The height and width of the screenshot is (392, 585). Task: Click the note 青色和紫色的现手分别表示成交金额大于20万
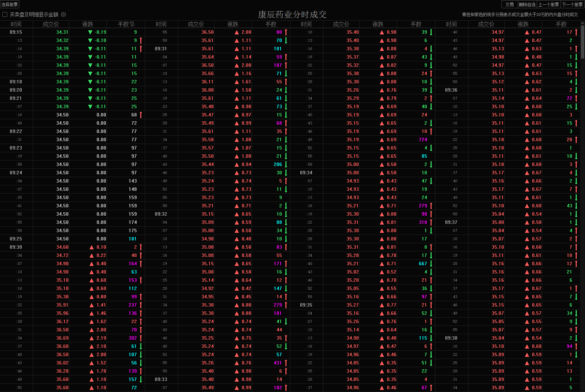pyautogui.click(x=520, y=14)
